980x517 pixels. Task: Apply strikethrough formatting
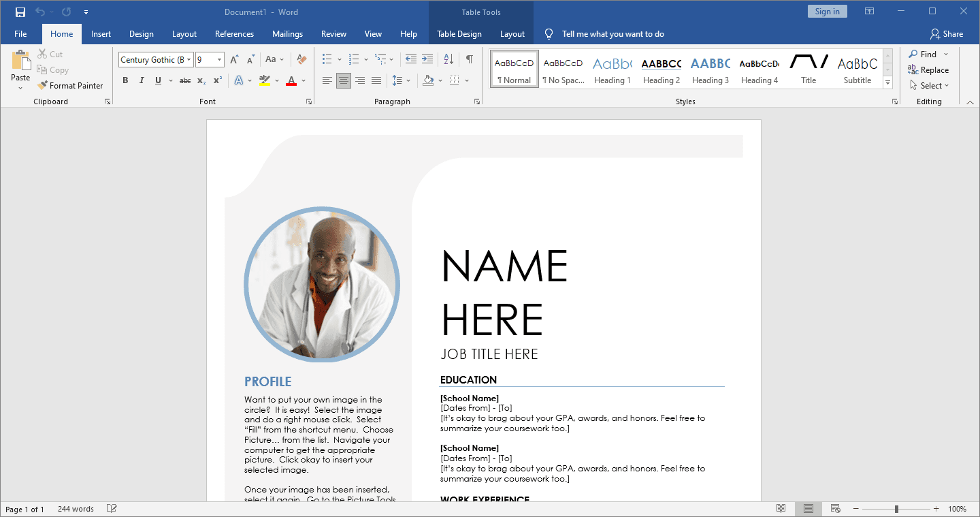(x=184, y=80)
